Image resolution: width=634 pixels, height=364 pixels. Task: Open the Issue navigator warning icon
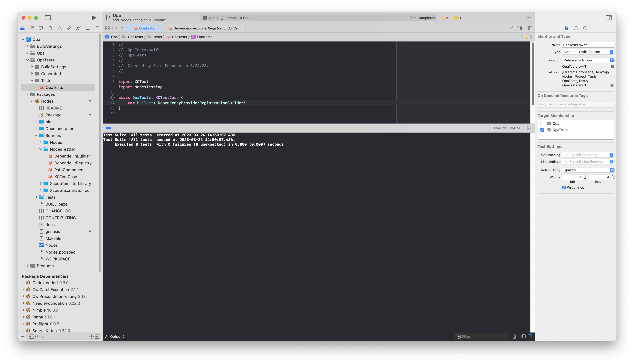(60, 28)
